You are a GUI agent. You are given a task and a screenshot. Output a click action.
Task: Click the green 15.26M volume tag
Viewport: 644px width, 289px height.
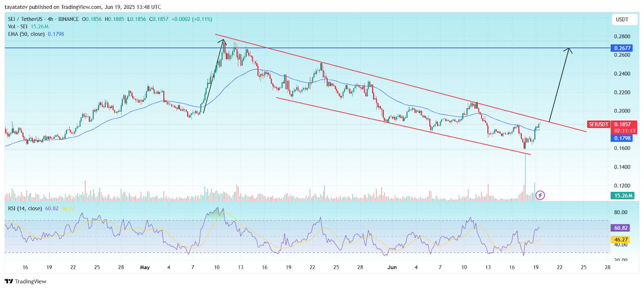(x=622, y=196)
